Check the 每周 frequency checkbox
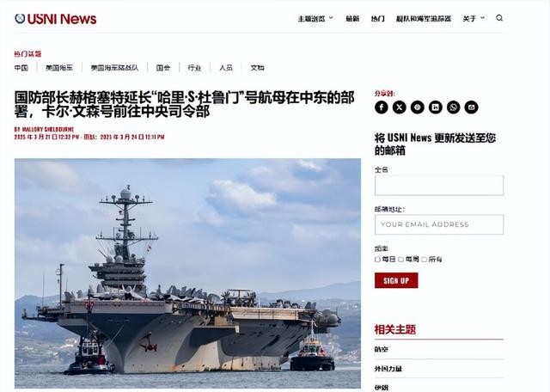The height and width of the screenshot is (392, 550). pyautogui.click(x=401, y=260)
